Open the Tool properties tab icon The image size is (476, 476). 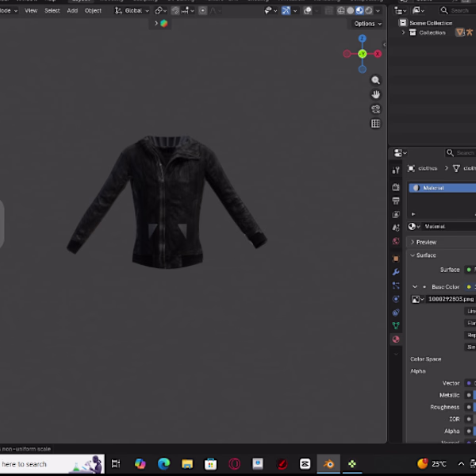pos(396,171)
